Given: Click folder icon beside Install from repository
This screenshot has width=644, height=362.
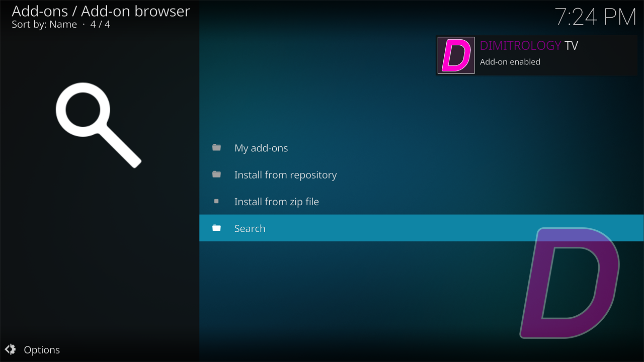Looking at the screenshot, I should (216, 174).
